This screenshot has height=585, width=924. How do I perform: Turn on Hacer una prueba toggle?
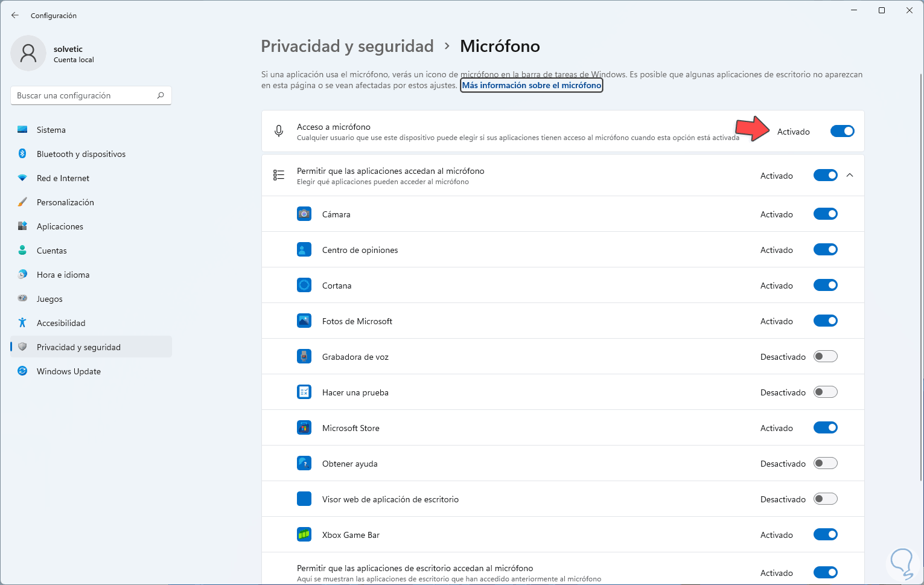(x=826, y=392)
